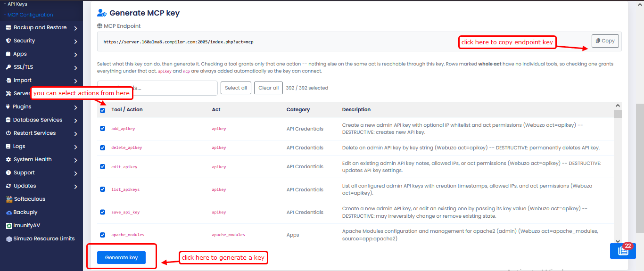Open the blue tasks widget with 22 badge
Image resolution: width=644 pixels, height=271 pixels.
pyautogui.click(x=623, y=251)
